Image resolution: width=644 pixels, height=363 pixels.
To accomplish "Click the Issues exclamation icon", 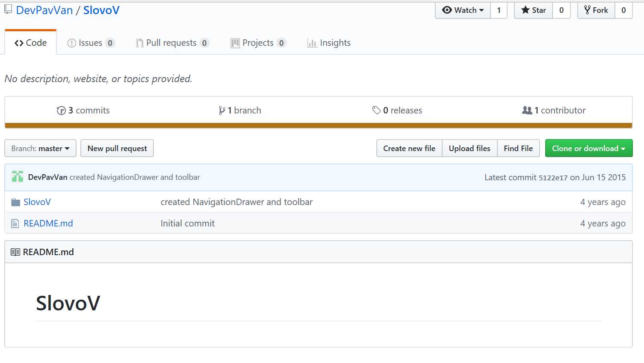I will (x=72, y=43).
